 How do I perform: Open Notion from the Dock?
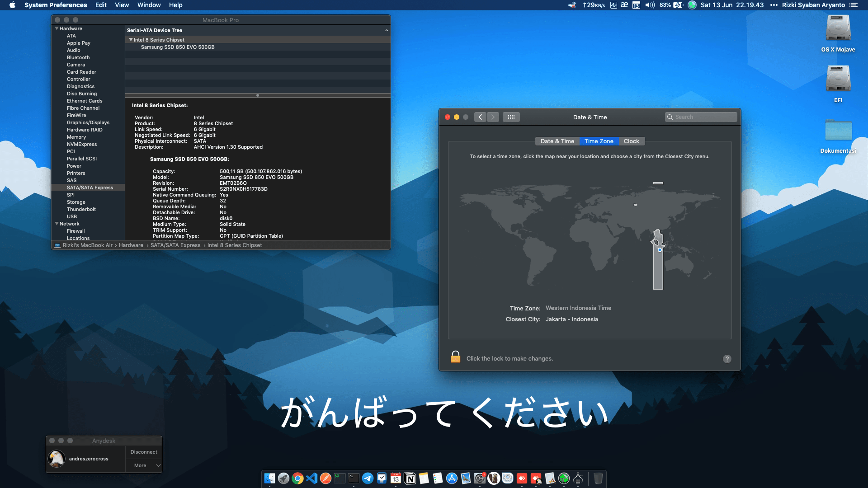[x=410, y=478]
